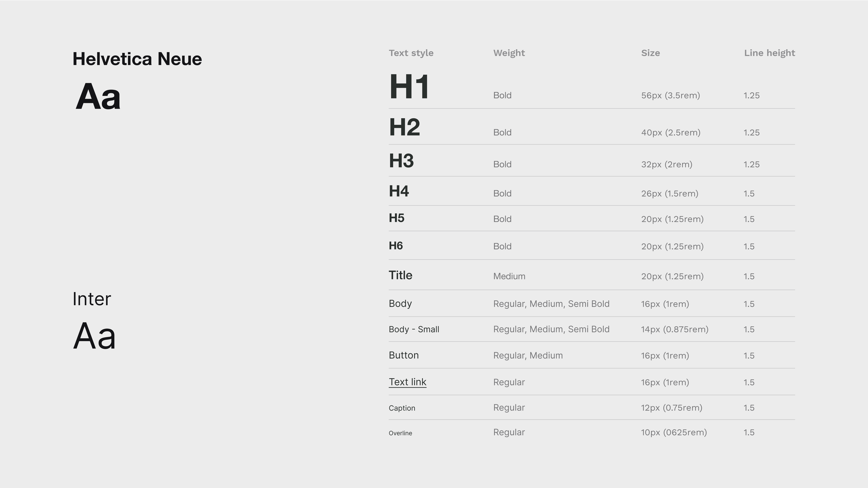Select the H1 text style sample
This screenshot has width=868, height=488.
pyautogui.click(x=409, y=87)
